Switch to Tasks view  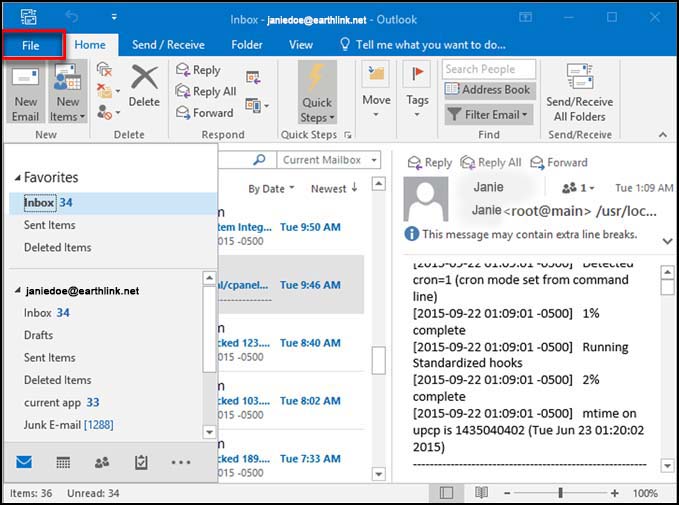click(141, 463)
